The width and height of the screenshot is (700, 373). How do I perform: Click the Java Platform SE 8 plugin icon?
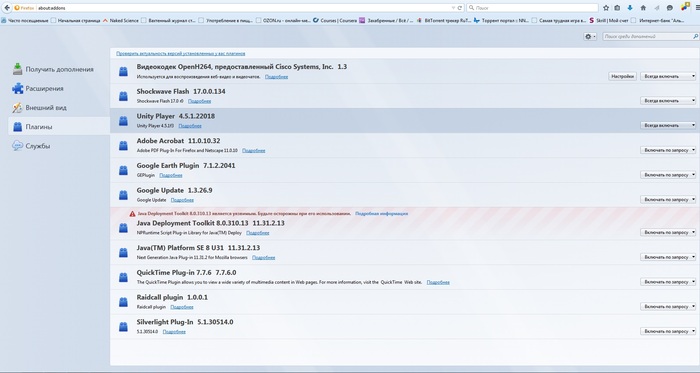[x=123, y=253]
